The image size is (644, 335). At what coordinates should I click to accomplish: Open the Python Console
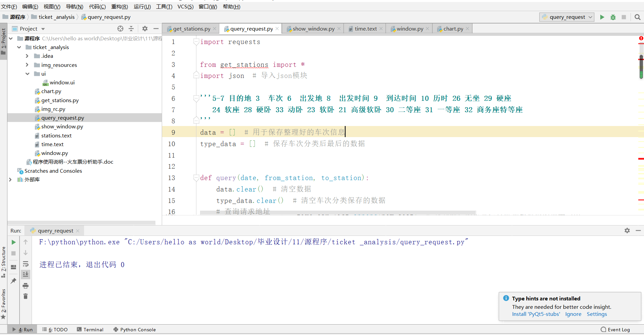pos(135,330)
